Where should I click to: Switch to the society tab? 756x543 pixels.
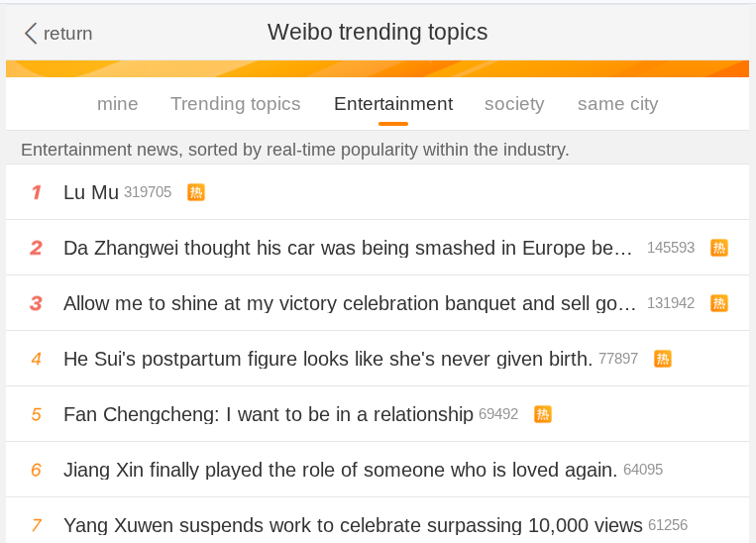pos(514,104)
